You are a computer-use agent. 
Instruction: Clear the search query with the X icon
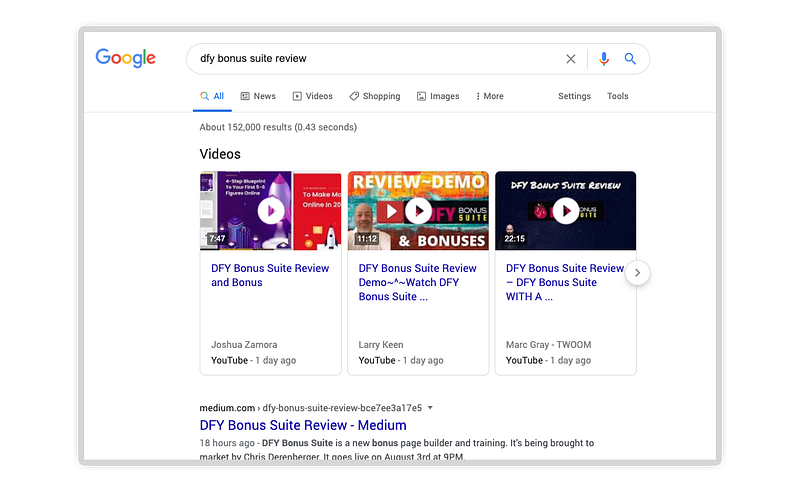tap(570, 59)
